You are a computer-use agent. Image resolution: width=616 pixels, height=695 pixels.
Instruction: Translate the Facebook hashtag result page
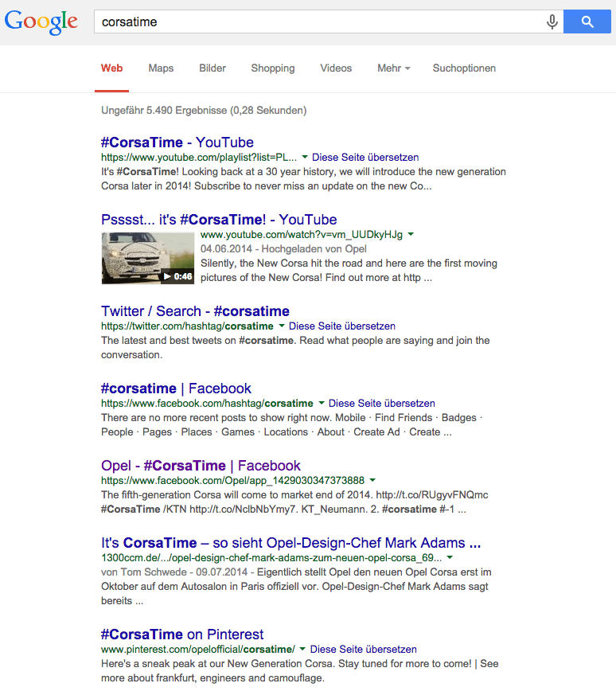pyautogui.click(x=381, y=404)
